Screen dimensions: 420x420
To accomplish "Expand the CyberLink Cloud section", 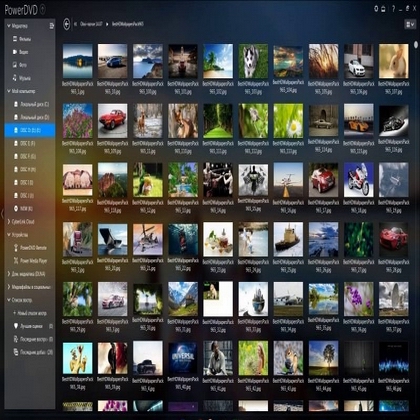I will [x=9, y=221].
